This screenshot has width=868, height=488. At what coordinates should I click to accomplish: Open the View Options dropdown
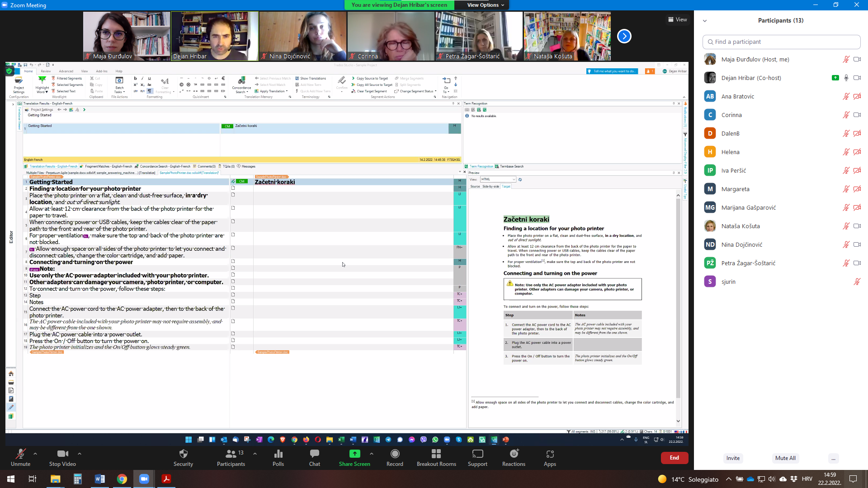486,5
